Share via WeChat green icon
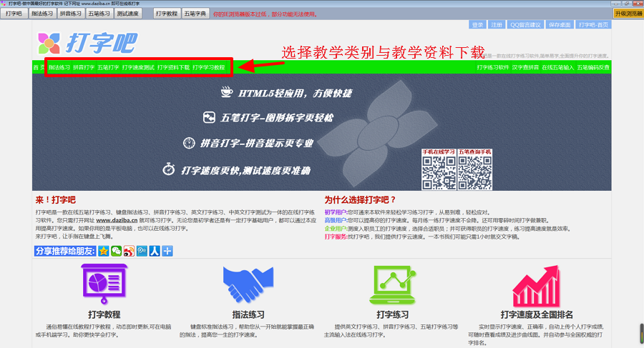Screen dimensions: 644x348 click(x=116, y=251)
